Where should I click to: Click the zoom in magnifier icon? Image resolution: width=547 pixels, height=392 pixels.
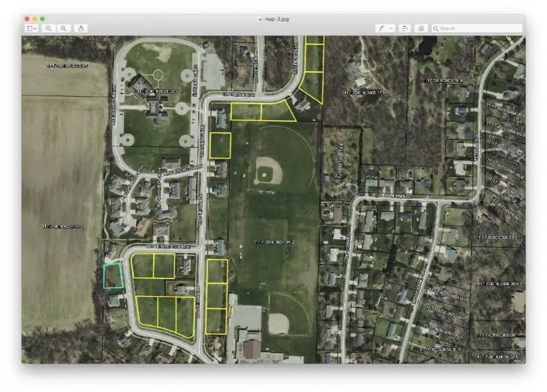pyautogui.click(x=63, y=28)
